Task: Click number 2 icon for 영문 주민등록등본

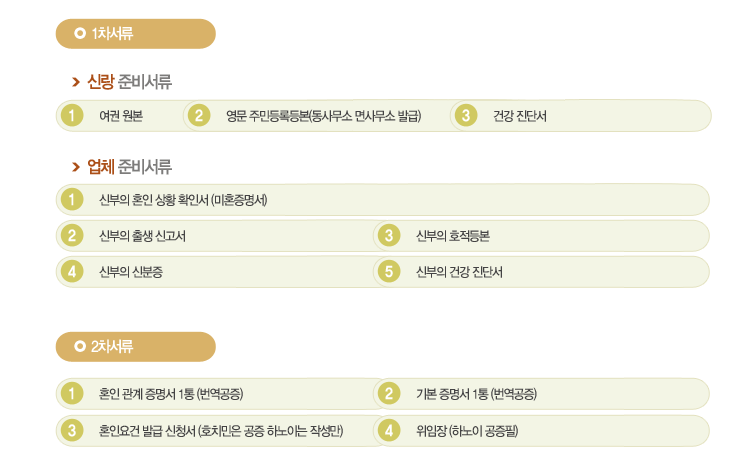Action: click(199, 116)
